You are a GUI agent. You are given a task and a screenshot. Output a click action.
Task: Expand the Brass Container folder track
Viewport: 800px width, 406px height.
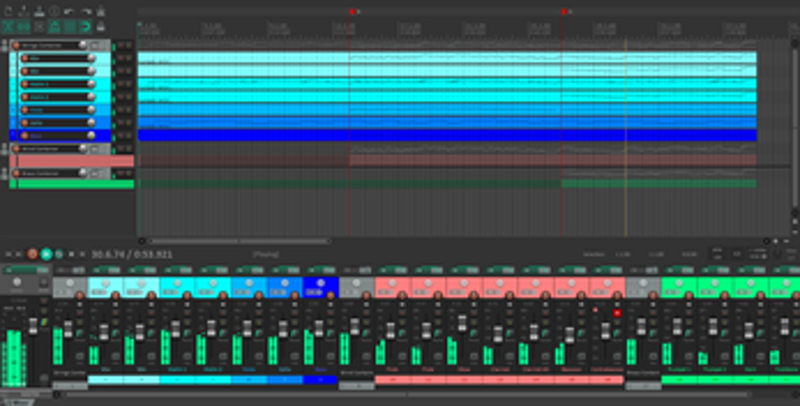(5, 173)
